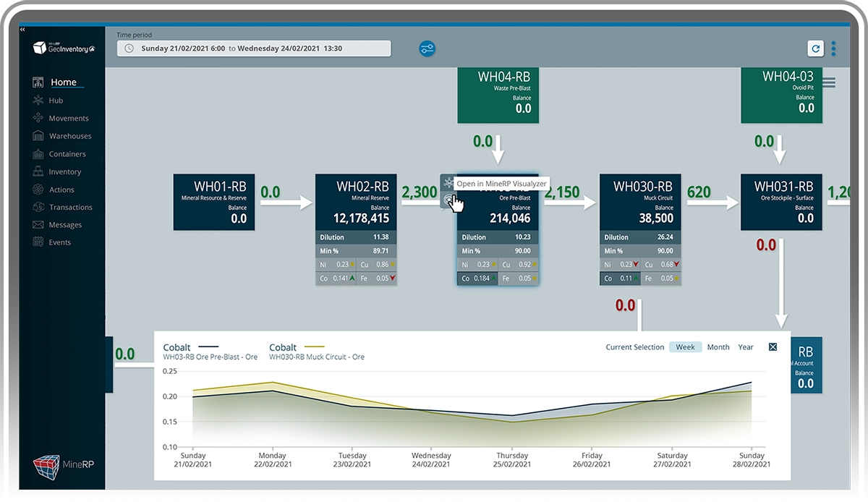
Task: Click the Containers sidebar icon
Action: tap(38, 154)
